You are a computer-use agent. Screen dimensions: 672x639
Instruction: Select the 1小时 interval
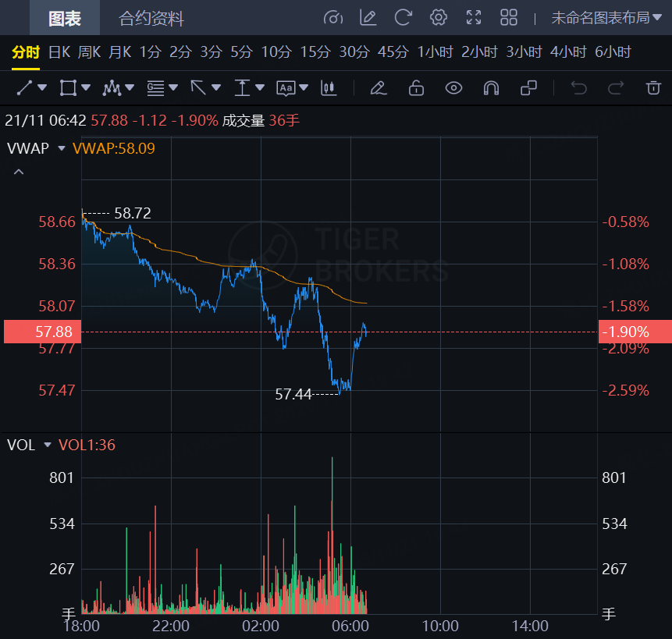click(435, 52)
